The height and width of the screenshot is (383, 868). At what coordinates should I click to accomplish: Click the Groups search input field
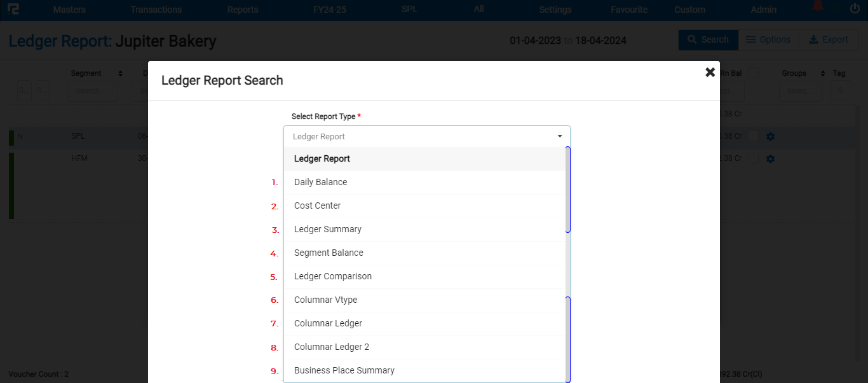pyautogui.click(x=799, y=91)
